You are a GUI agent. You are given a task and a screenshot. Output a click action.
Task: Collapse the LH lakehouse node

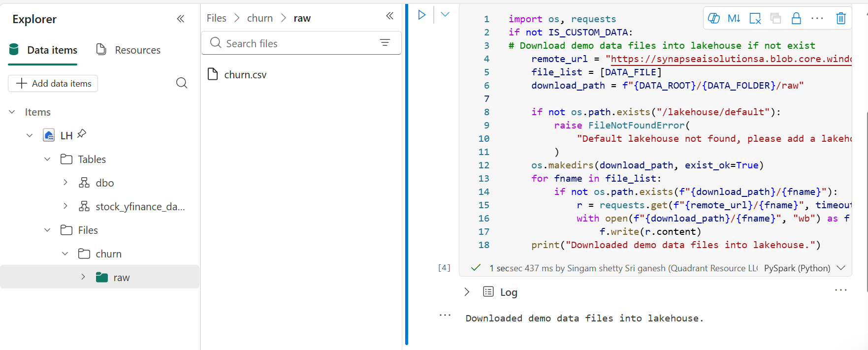pyautogui.click(x=30, y=135)
